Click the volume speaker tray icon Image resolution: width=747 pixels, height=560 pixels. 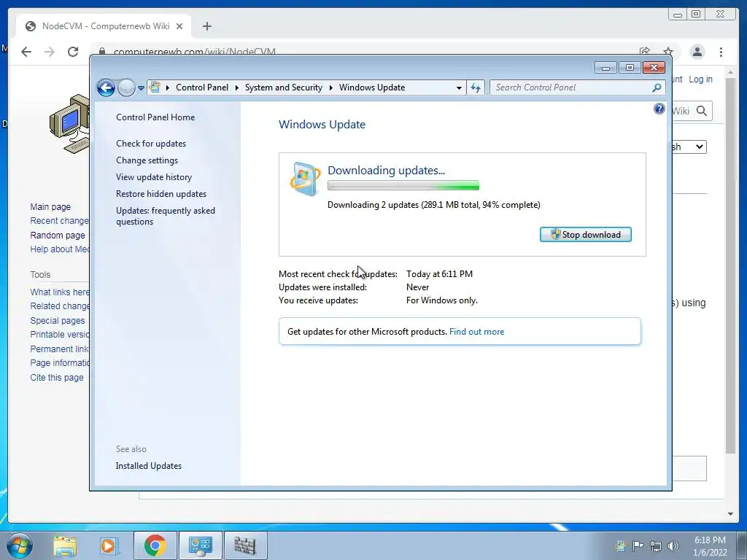(673, 545)
